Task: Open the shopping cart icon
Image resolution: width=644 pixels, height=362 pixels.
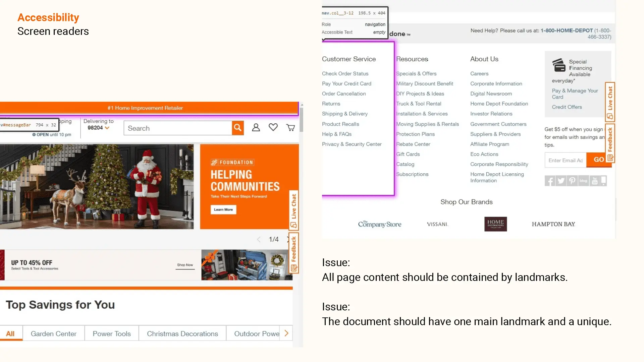Action: coord(290,127)
